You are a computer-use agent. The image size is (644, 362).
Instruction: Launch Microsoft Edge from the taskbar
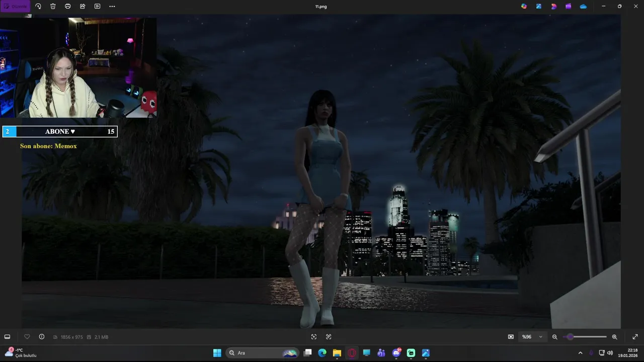(322, 353)
